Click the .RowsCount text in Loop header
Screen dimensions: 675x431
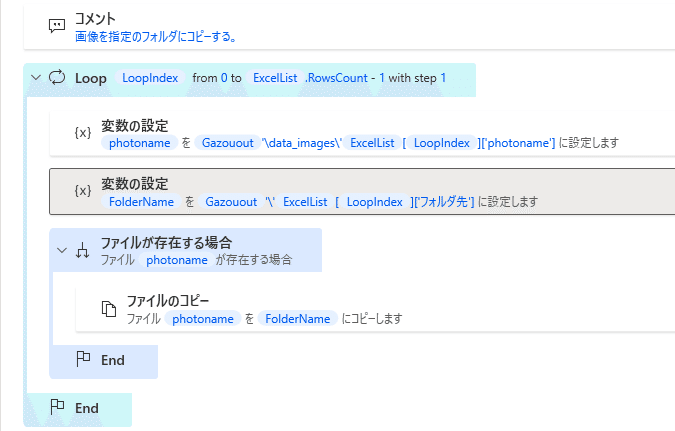tap(336, 78)
